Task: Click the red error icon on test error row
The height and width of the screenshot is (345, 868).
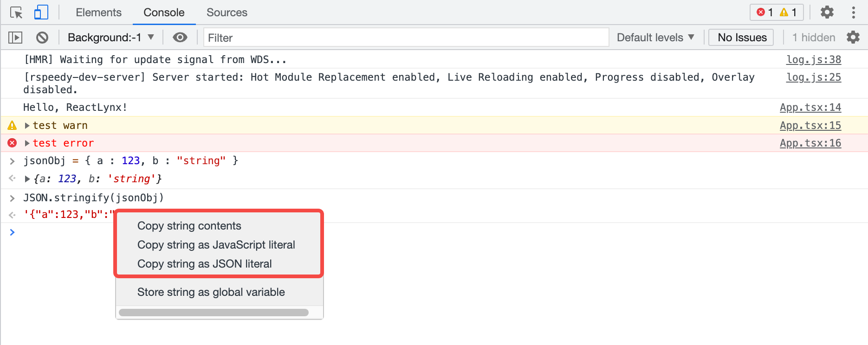Action: coord(12,143)
